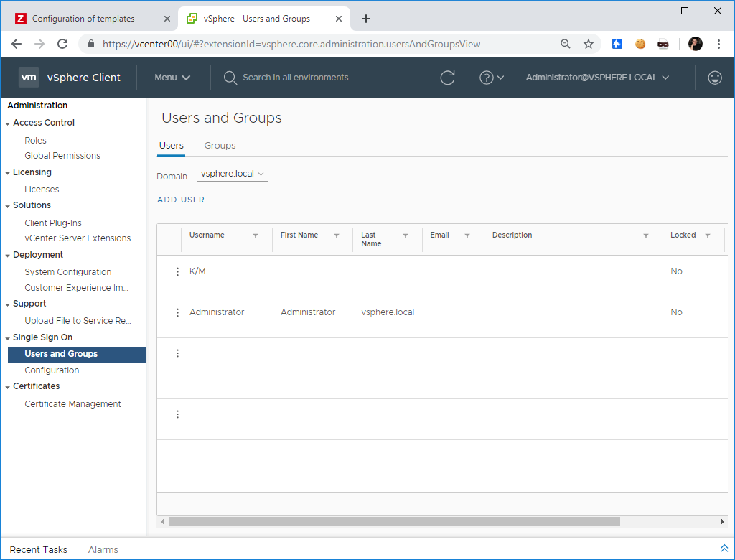Open the help question-mark menu
This screenshot has height=560, width=735.
pos(491,78)
